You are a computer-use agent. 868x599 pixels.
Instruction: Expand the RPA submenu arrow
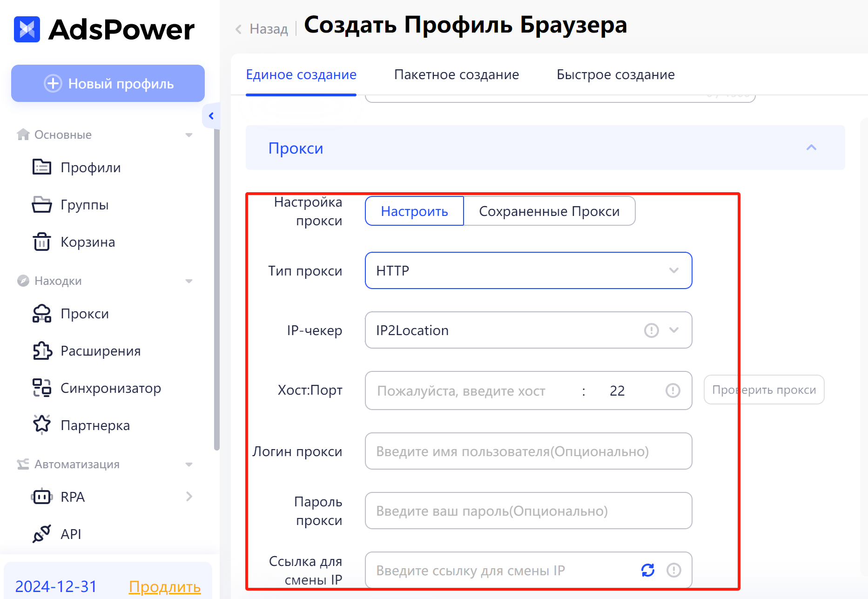189,497
